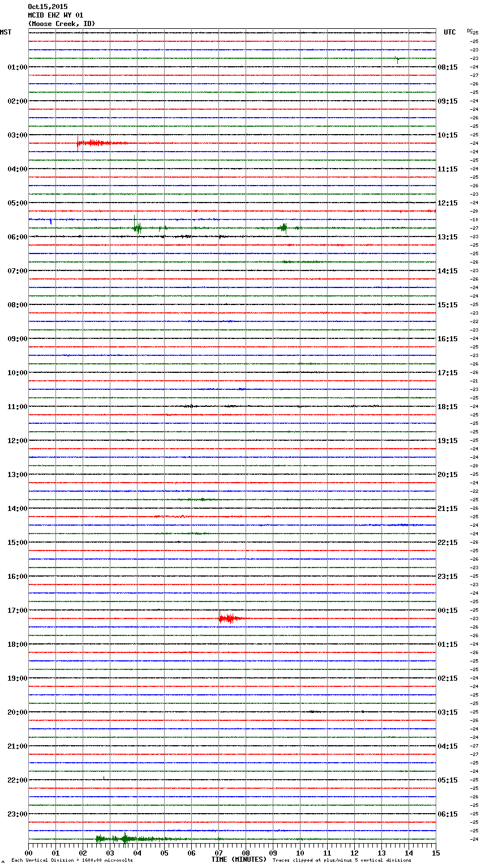Click the MST axis header

tap(6, 32)
